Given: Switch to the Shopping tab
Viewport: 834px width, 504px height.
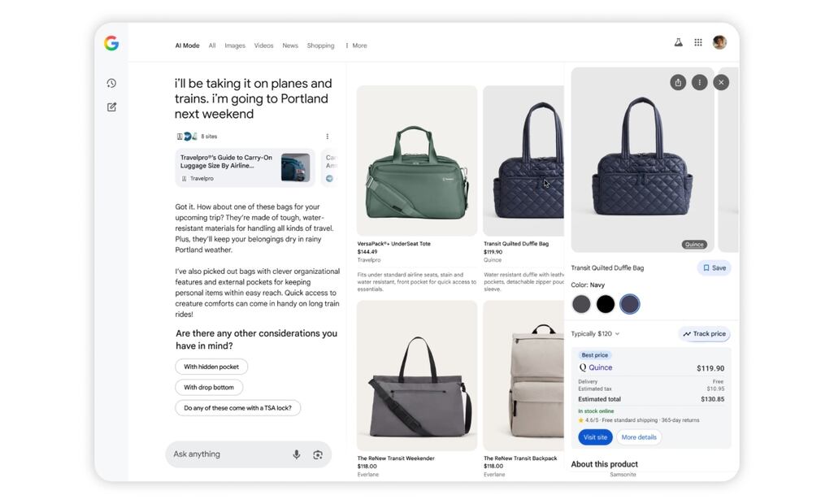Looking at the screenshot, I should 320,46.
